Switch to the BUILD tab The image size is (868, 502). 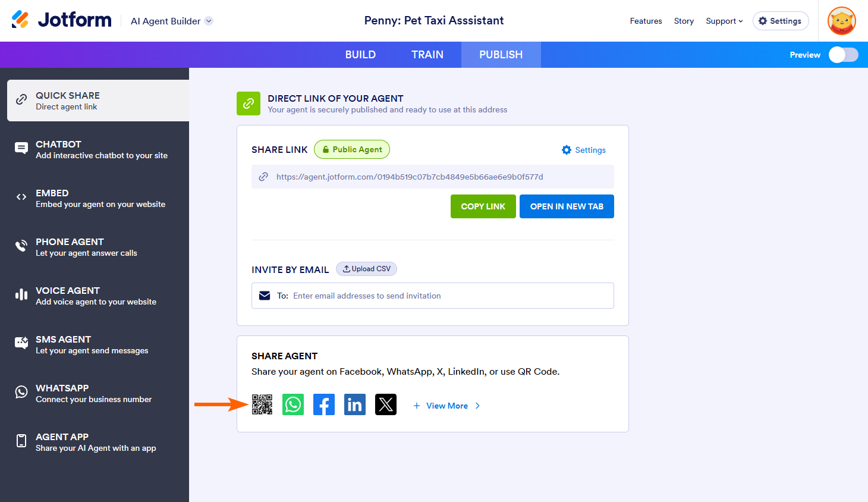[360, 55]
